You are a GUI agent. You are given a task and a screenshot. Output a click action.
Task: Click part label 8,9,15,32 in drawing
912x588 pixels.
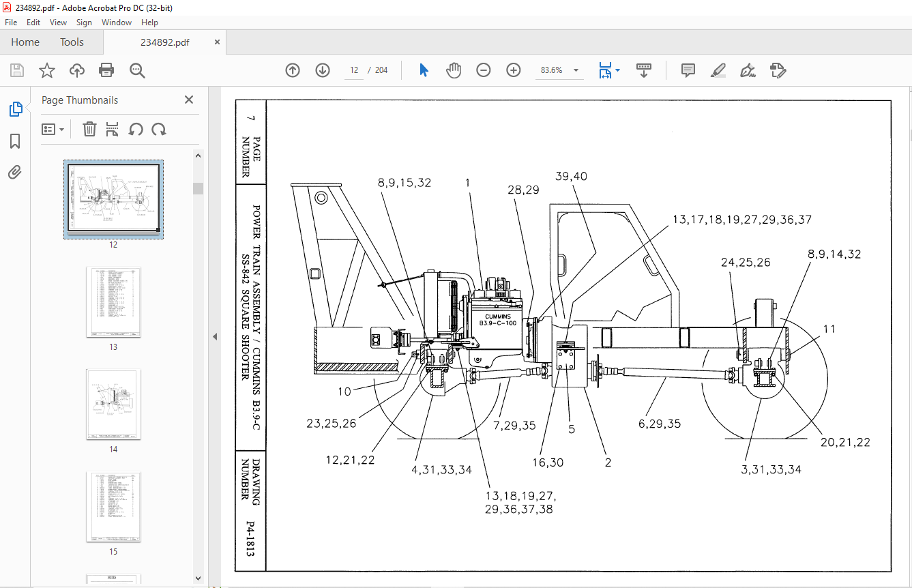(x=404, y=183)
